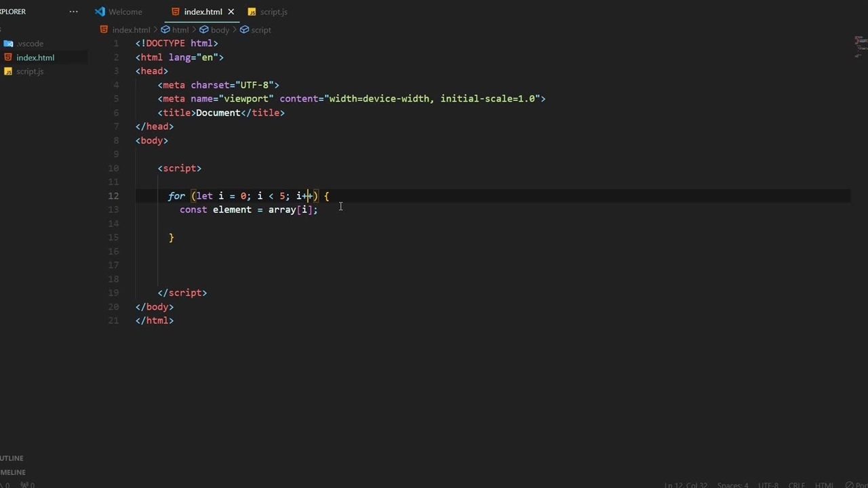
Task: Change the UTF-8 encoding in status bar
Action: pos(768,485)
